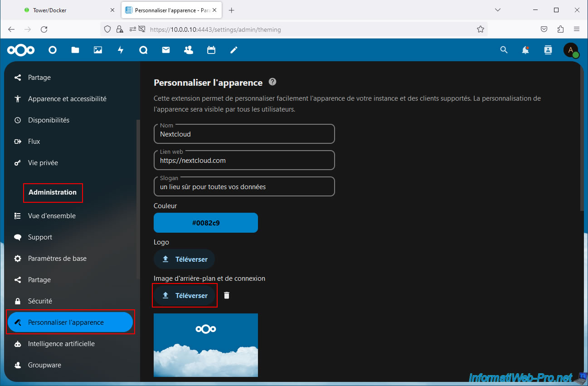Viewport: 588px width, 386px height.
Task: Delete background image with trash icon
Action: point(227,295)
